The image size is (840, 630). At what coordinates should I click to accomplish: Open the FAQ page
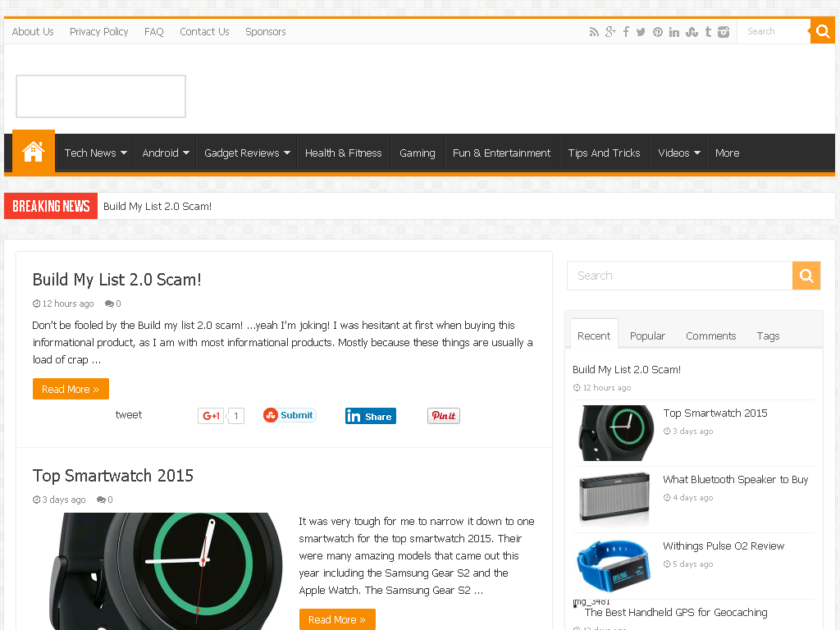click(x=153, y=32)
